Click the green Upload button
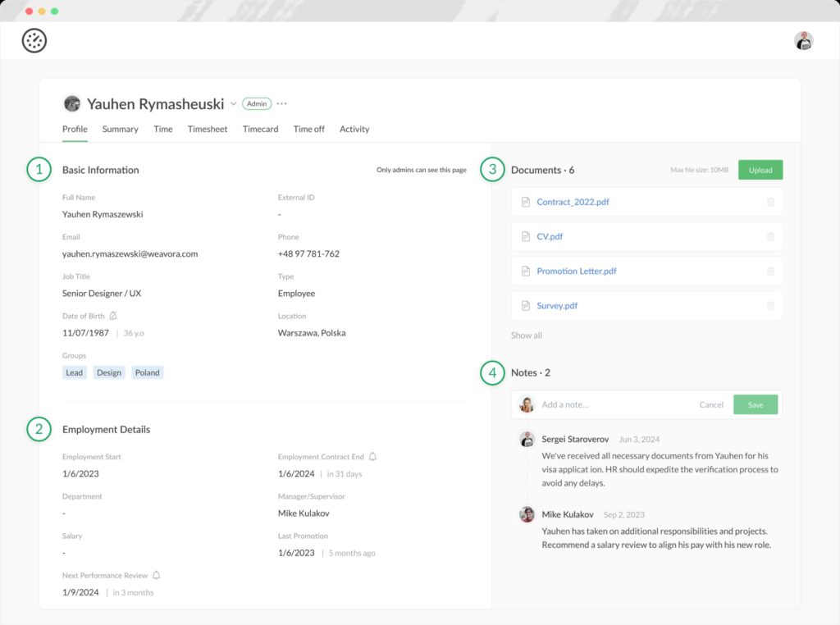 tap(760, 170)
